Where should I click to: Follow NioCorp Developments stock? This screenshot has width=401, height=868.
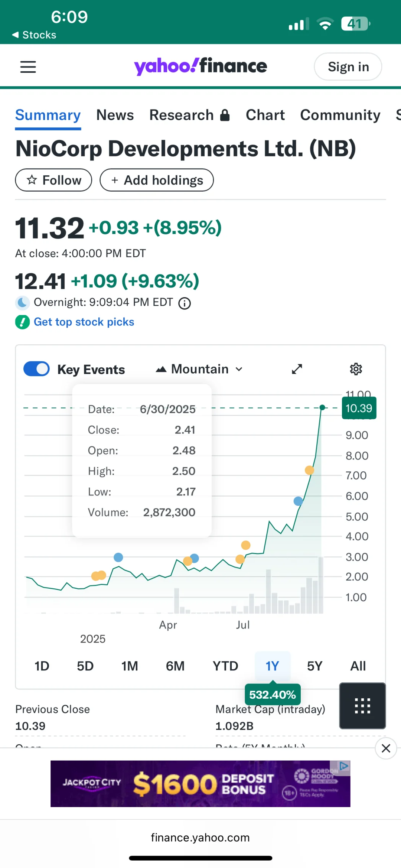pyautogui.click(x=53, y=180)
